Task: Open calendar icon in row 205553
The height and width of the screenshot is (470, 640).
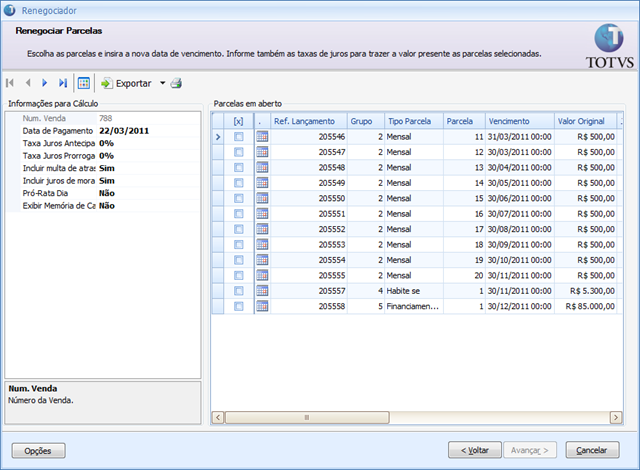Action: pyautogui.click(x=262, y=244)
